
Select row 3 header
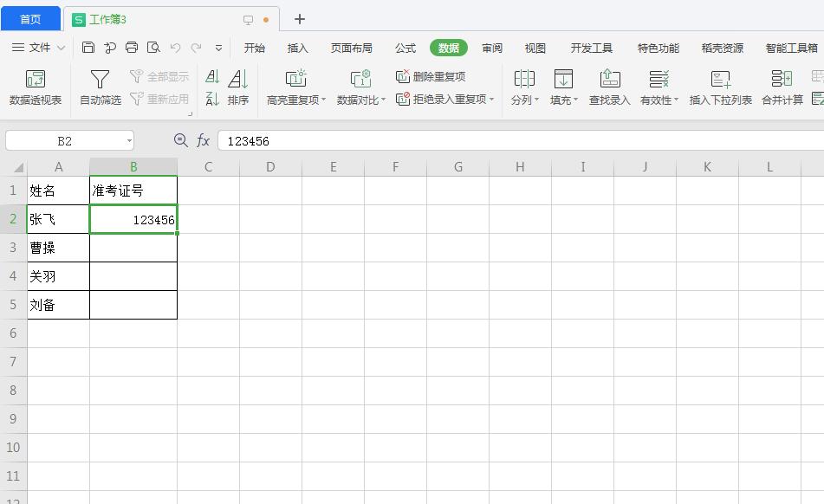(13, 248)
